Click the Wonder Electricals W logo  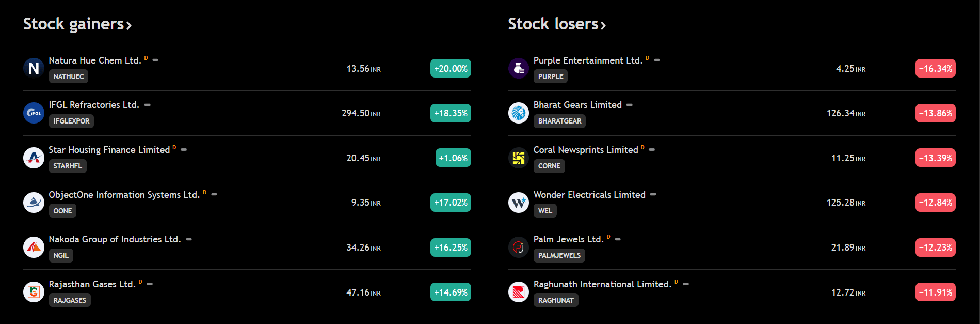click(518, 203)
